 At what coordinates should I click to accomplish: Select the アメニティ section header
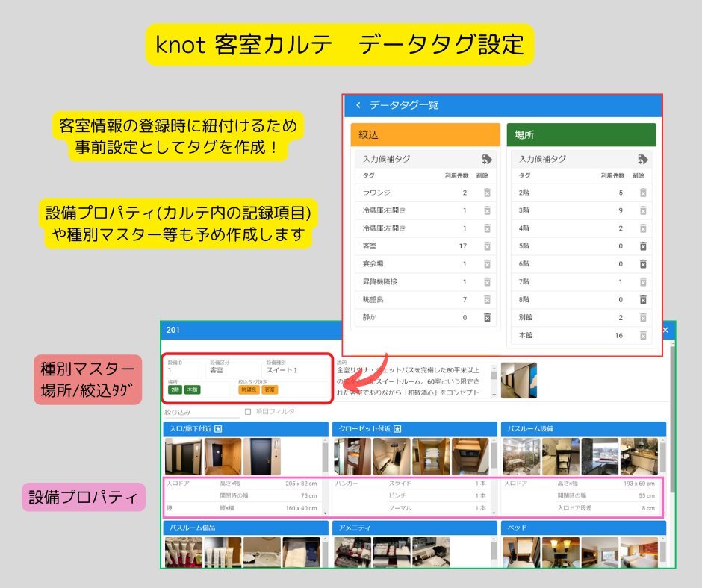click(x=414, y=528)
